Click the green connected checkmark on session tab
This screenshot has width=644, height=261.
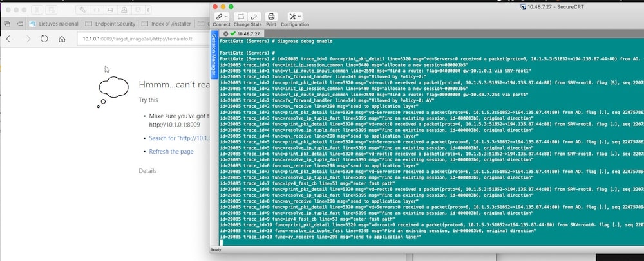(233, 33)
